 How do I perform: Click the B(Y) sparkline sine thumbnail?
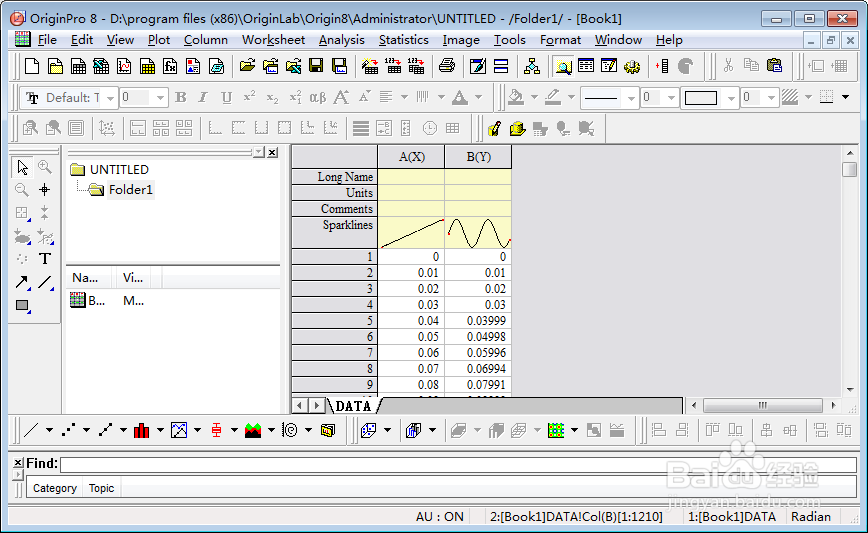pos(478,233)
